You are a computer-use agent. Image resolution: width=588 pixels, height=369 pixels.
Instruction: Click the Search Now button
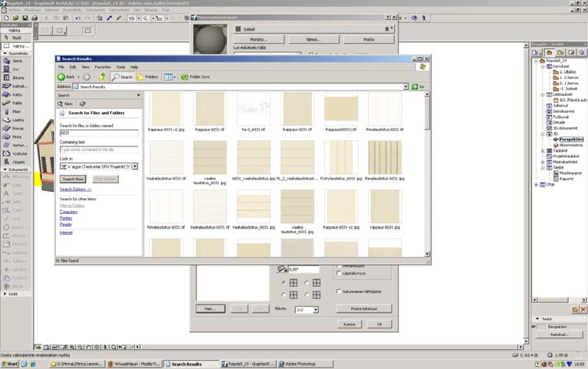pos(73,179)
